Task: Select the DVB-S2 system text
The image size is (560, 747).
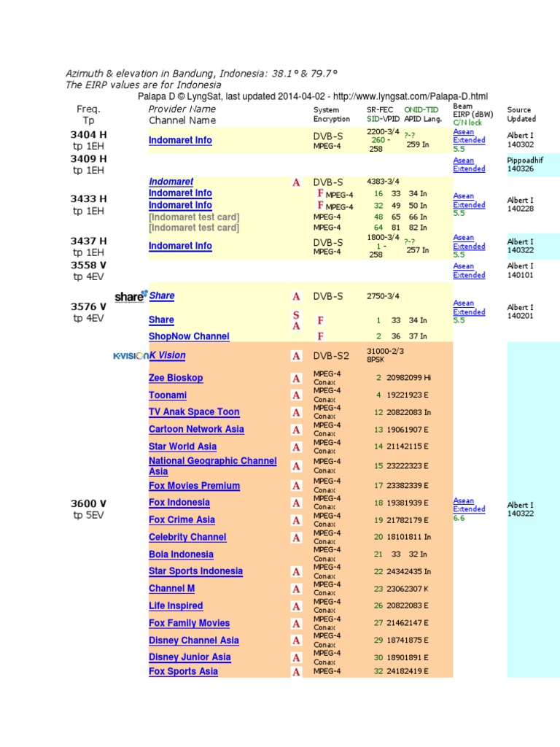Action: [331, 356]
